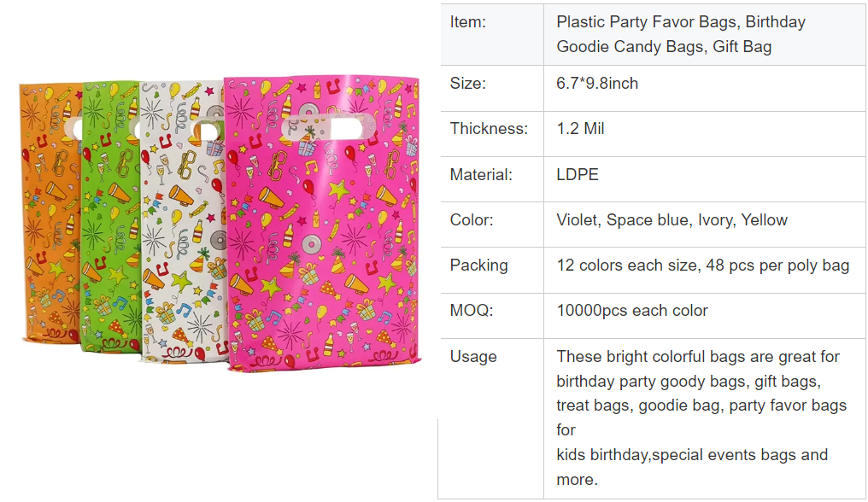
Task: Click the 10000pcs each color value
Action: tap(632, 311)
